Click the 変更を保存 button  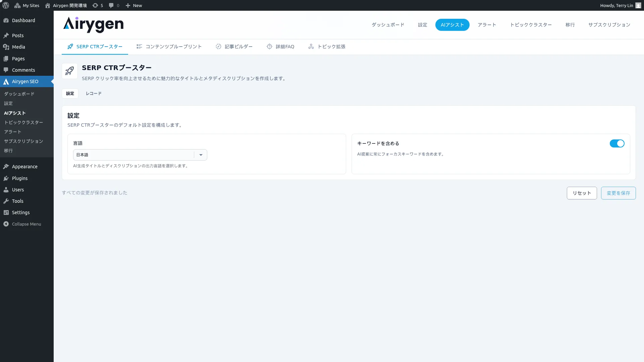[x=618, y=193]
